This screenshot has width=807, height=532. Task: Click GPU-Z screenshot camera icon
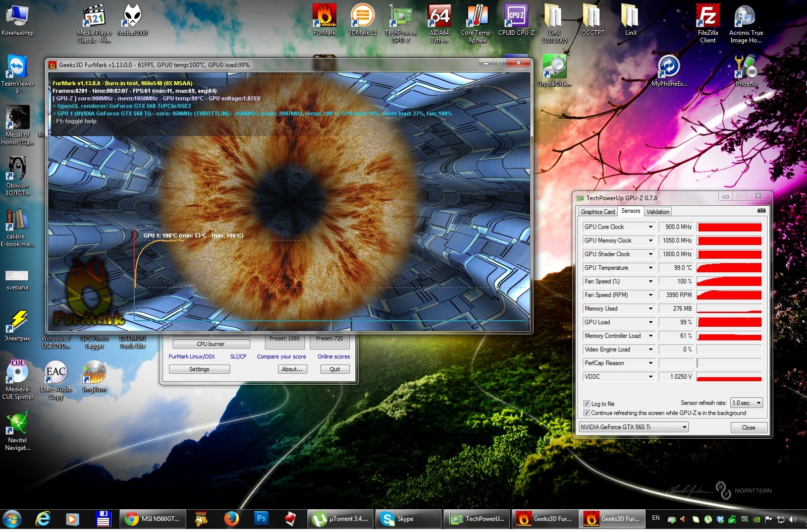pyautogui.click(x=761, y=211)
